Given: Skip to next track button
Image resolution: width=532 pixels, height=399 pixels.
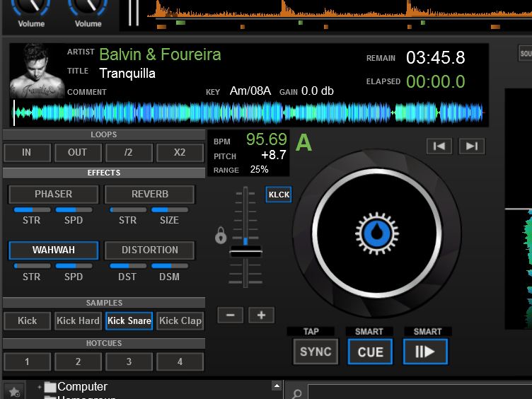Looking at the screenshot, I should point(472,146).
